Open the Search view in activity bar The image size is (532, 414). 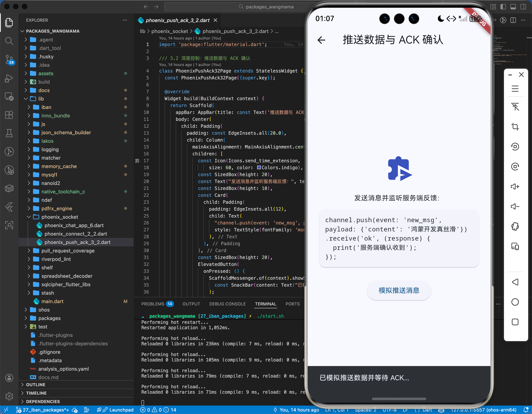click(9, 41)
